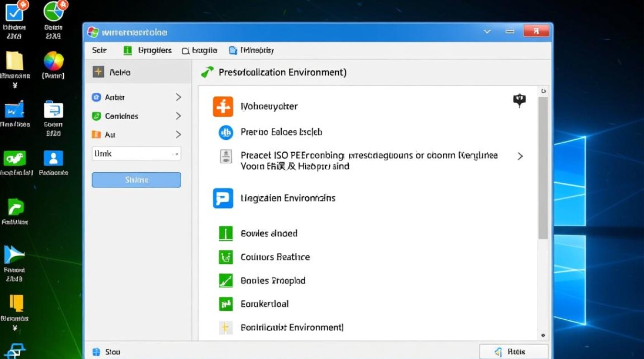Open the colorful wheel desktop icon
The height and width of the screenshot is (359, 644).
[x=54, y=61]
